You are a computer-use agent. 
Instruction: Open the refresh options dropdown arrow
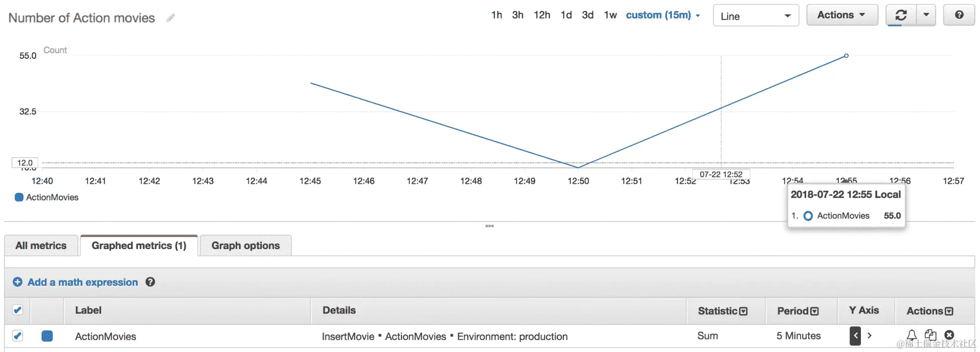[926, 15]
